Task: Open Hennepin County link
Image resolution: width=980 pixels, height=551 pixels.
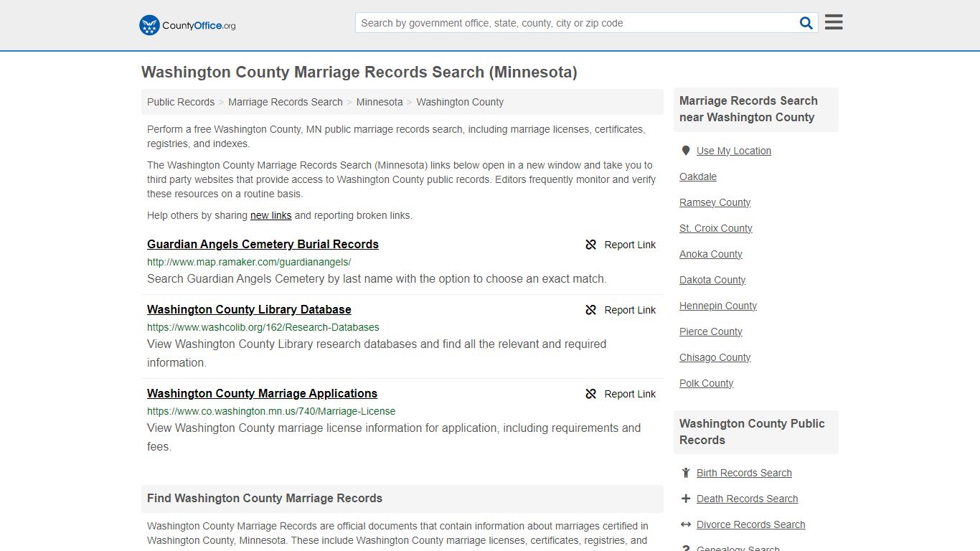Action: coord(718,306)
